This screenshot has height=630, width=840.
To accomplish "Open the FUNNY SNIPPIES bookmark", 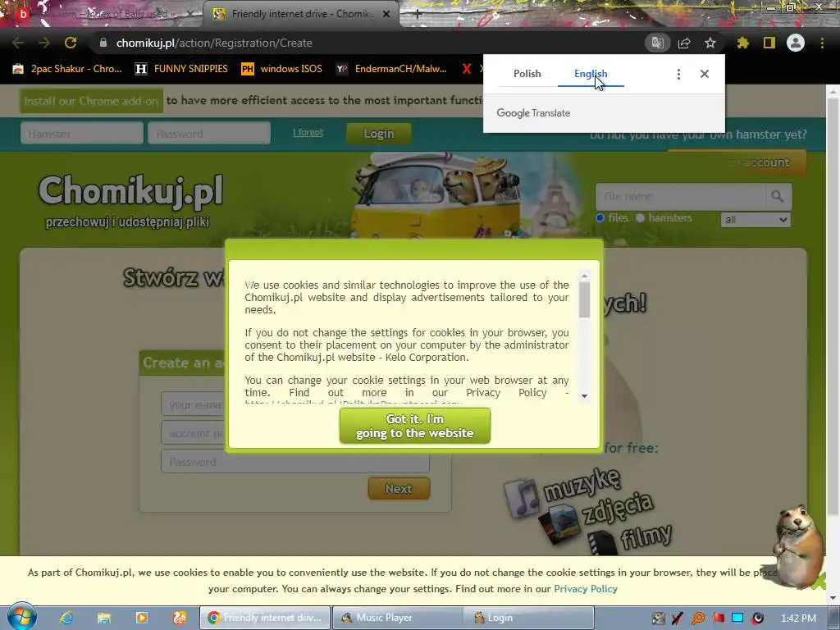I will 181,69.
